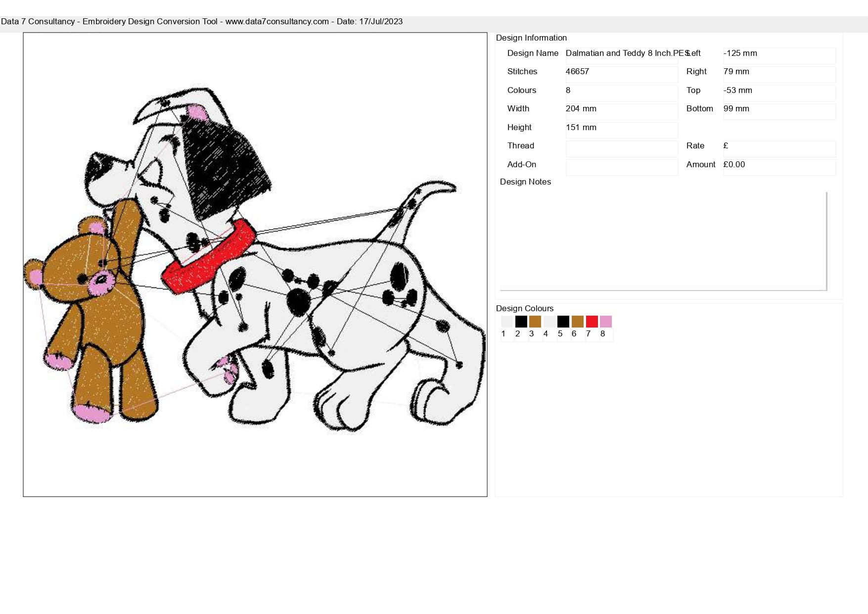Click the empty Add-On field
This screenshot has width=868, height=614.
tap(622, 167)
